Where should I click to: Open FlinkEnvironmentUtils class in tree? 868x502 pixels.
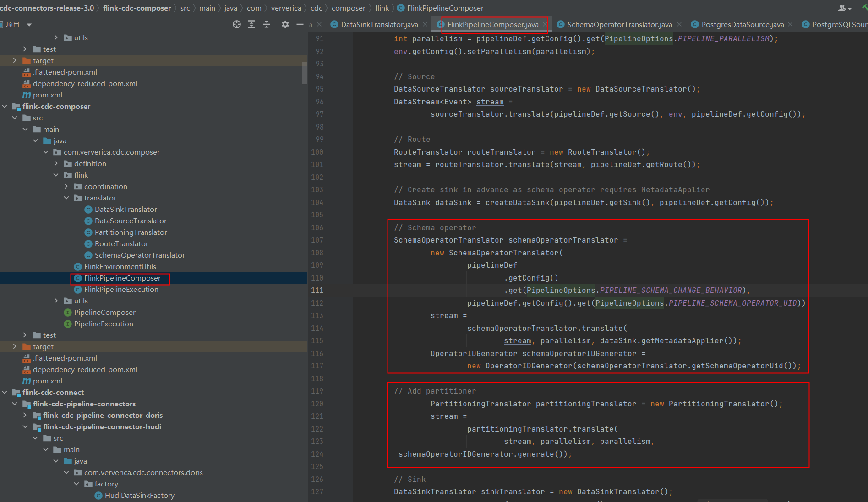(x=120, y=266)
